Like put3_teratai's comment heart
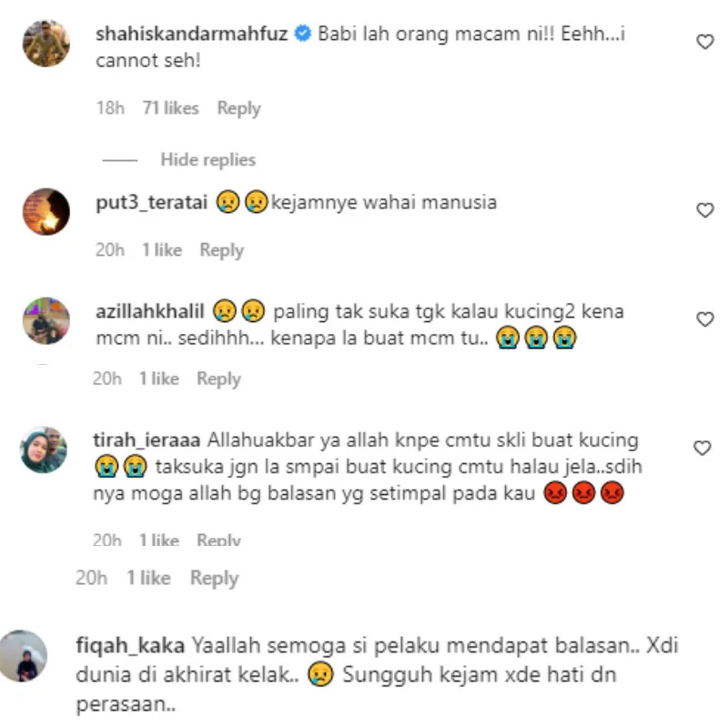The height and width of the screenshot is (728, 728). 704,210
